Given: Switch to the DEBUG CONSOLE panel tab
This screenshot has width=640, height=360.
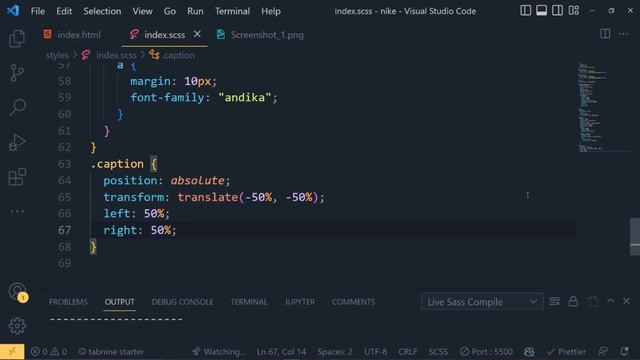Looking at the screenshot, I should pos(182,302).
